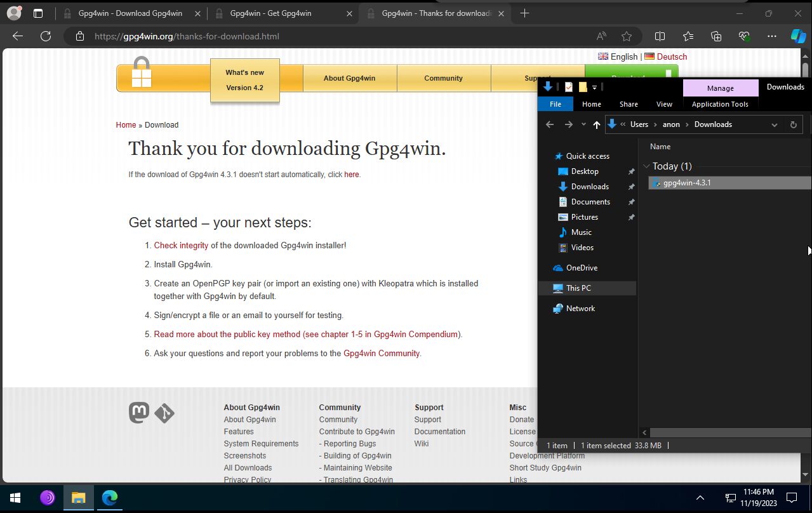Open the Community menu on website
Image resolution: width=812 pixels, height=513 pixels.
pyautogui.click(x=443, y=78)
